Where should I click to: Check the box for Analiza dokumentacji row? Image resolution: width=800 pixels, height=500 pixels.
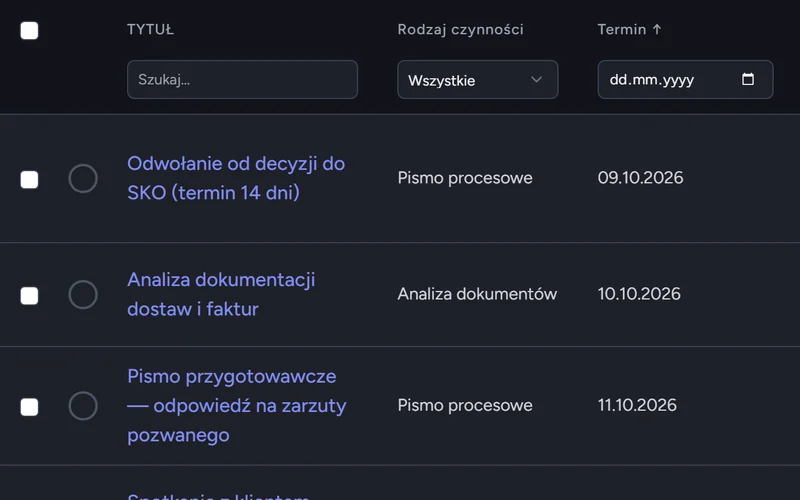pos(29,295)
